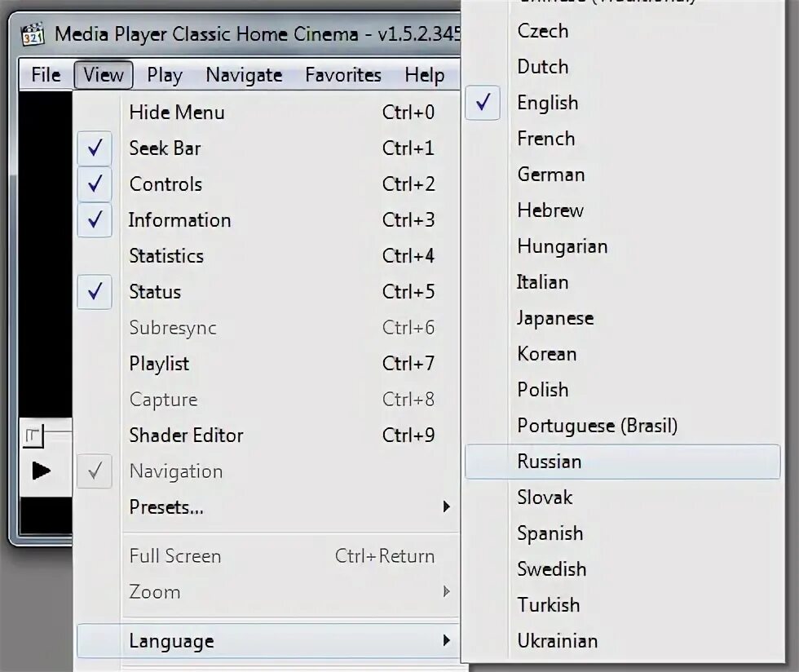Click the Play button in the player
Image resolution: width=799 pixels, height=672 pixels.
(x=42, y=471)
